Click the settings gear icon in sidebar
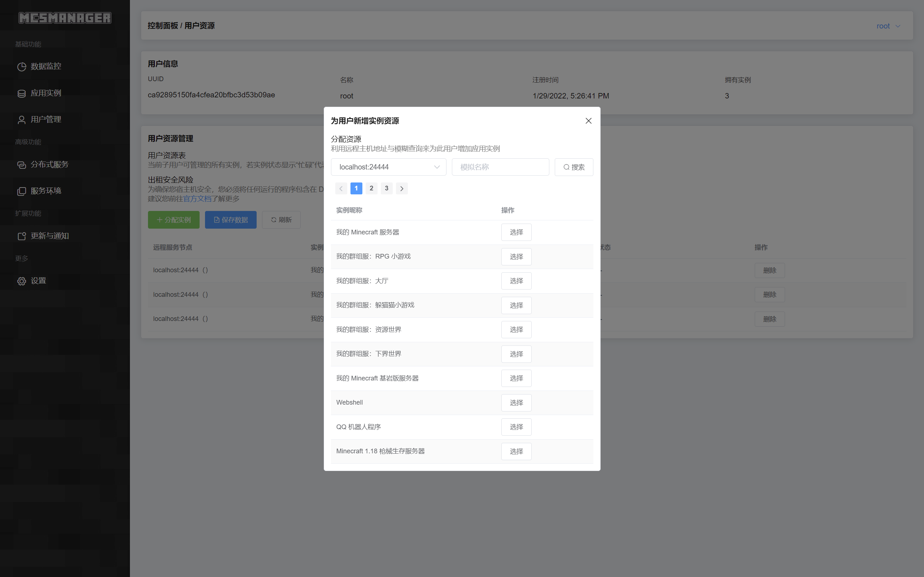 21,281
